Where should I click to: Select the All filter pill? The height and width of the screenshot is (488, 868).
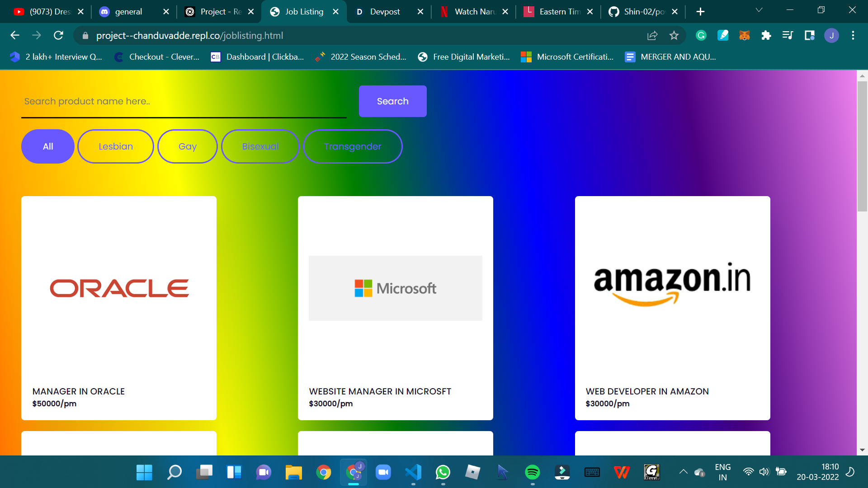(48, 146)
